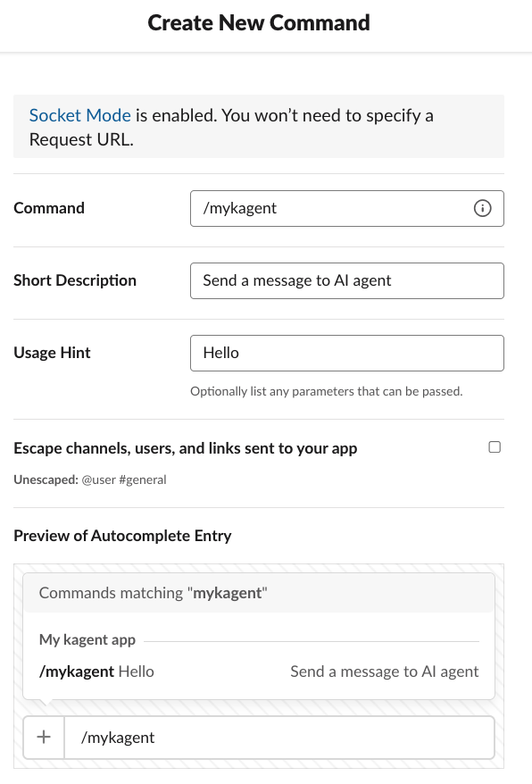Select the Usage Hint input containing Hello
This screenshot has height=784, width=532.
click(347, 353)
